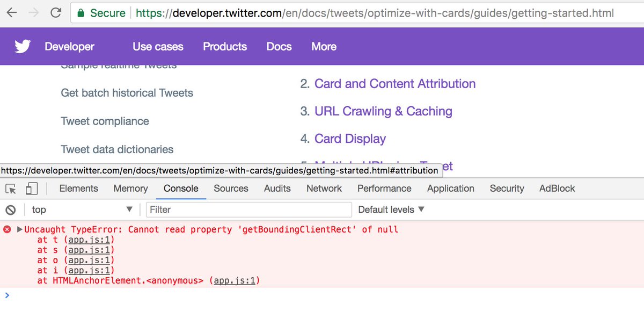Image resolution: width=644 pixels, height=311 pixels.
Task: Open Tweet compliance sidebar link
Action: tap(105, 121)
